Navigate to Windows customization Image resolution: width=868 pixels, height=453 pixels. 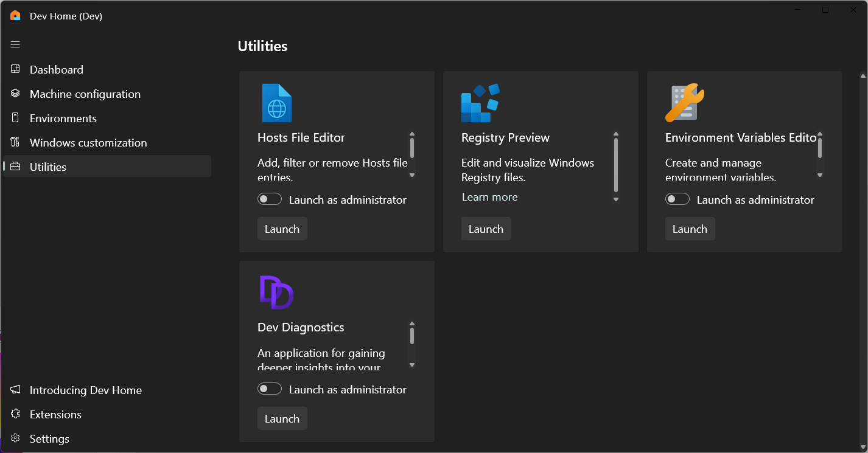coord(107,142)
